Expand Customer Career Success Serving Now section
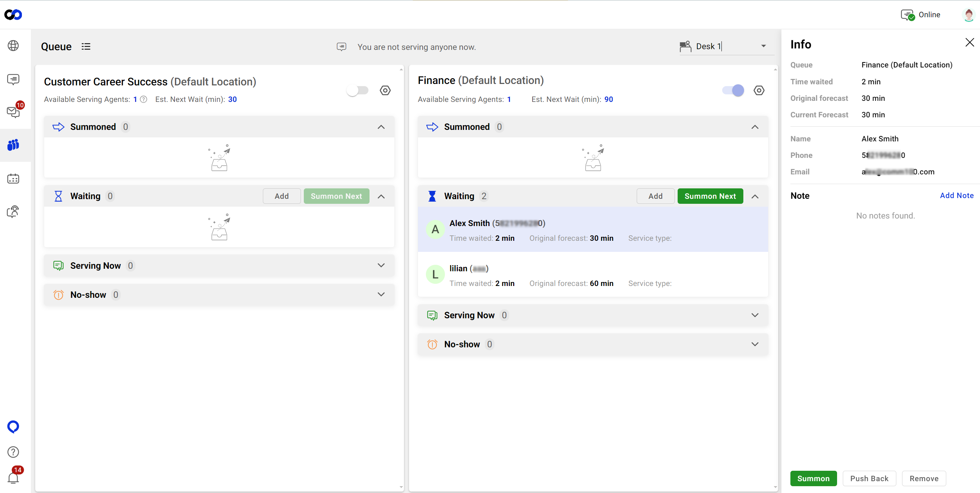The width and height of the screenshot is (980, 493). pyautogui.click(x=381, y=265)
